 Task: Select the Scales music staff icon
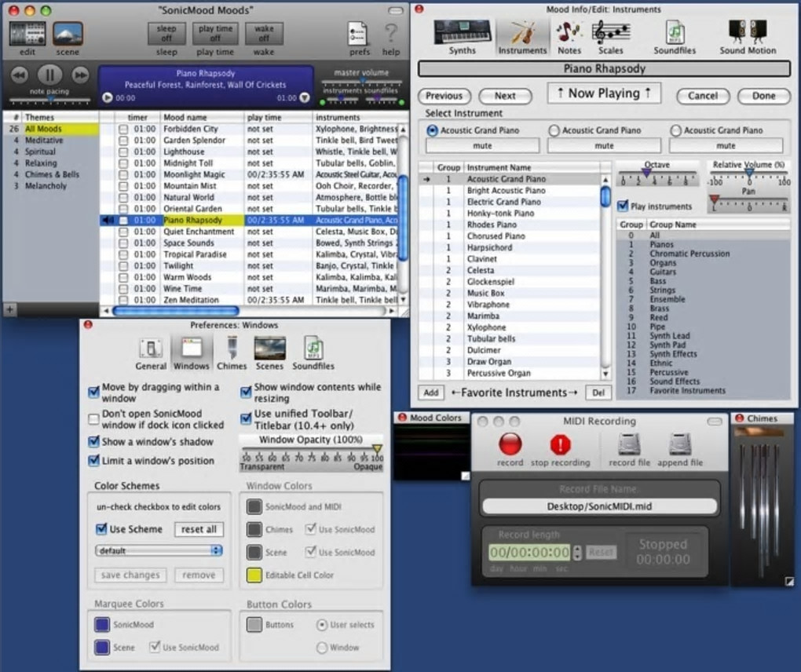(x=610, y=33)
